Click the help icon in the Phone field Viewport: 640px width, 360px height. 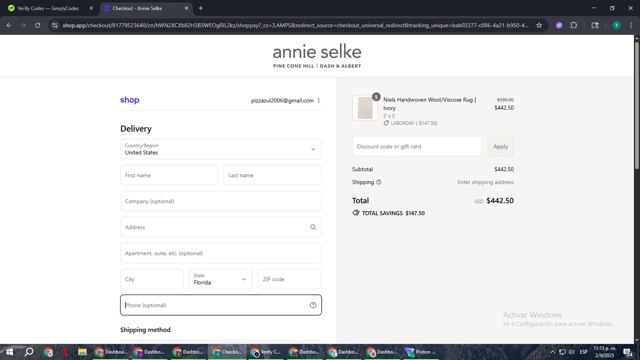[313, 305]
